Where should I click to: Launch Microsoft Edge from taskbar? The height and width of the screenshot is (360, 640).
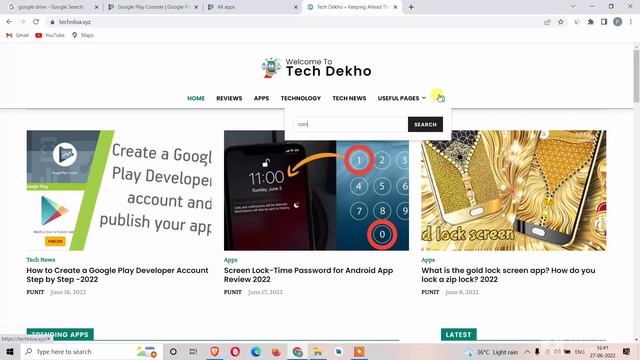click(x=256, y=351)
